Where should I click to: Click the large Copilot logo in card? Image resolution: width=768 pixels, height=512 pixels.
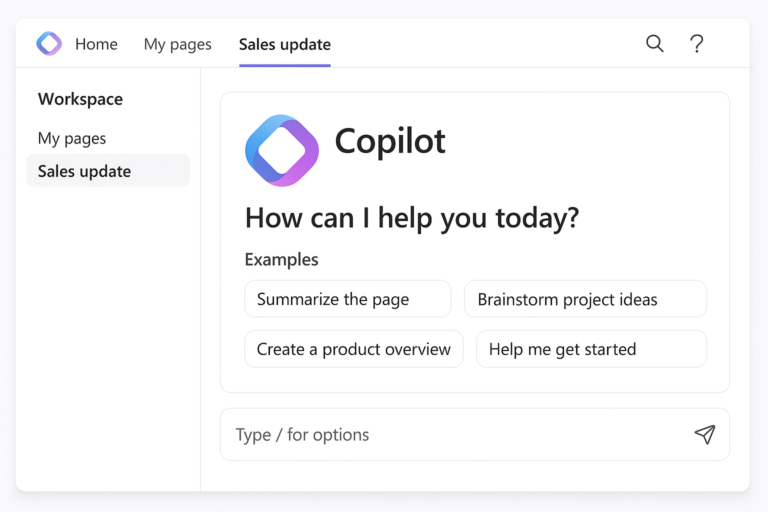pyautogui.click(x=282, y=150)
